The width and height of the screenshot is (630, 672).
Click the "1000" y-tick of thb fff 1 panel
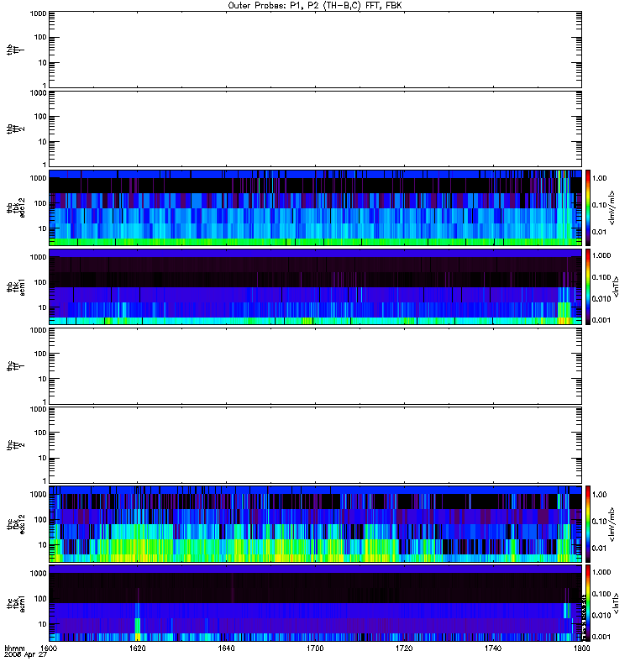point(38,13)
